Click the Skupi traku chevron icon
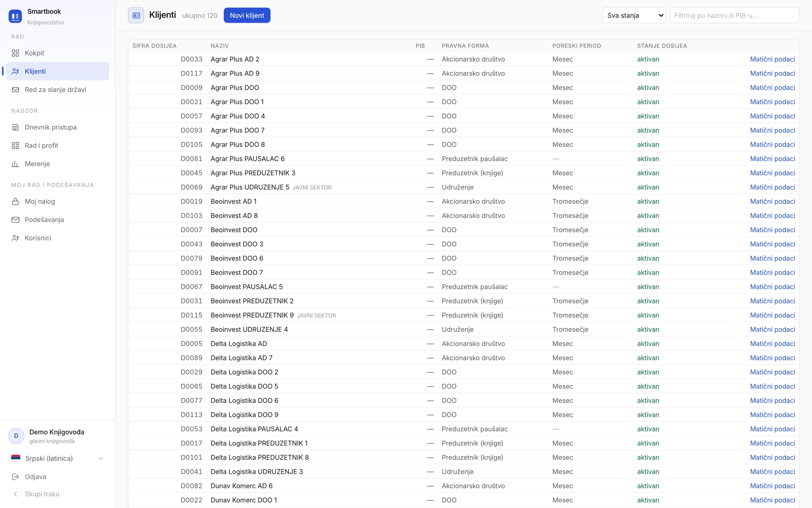812x508 pixels. [x=15, y=494]
